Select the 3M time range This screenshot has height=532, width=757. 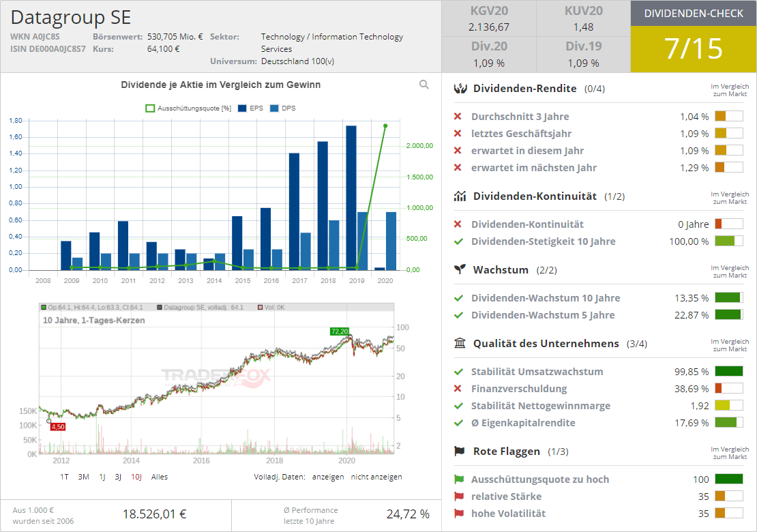pyautogui.click(x=83, y=477)
